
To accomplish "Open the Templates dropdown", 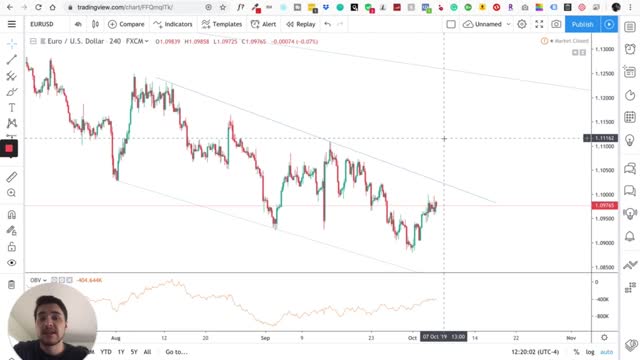I will pyautogui.click(x=222, y=24).
